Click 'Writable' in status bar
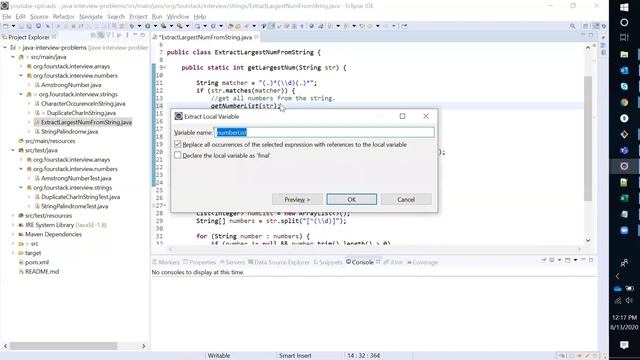640x360 pixels. pyautogui.click(x=219, y=356)
